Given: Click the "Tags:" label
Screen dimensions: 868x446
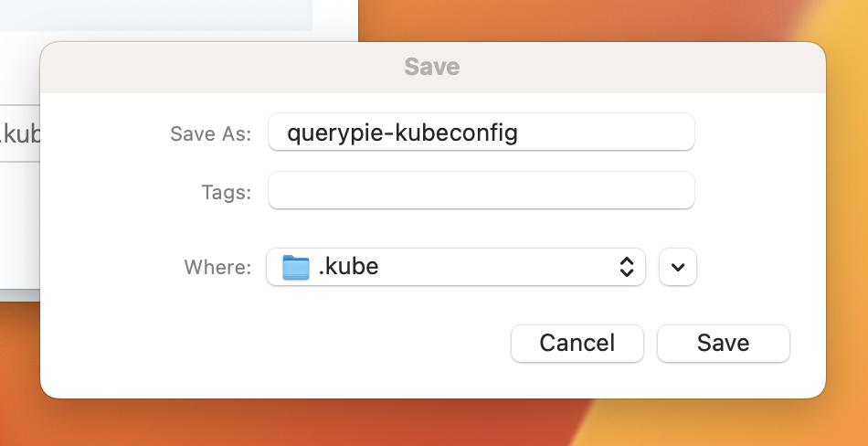Looking at the screenshot, I should tap(226, 192).
